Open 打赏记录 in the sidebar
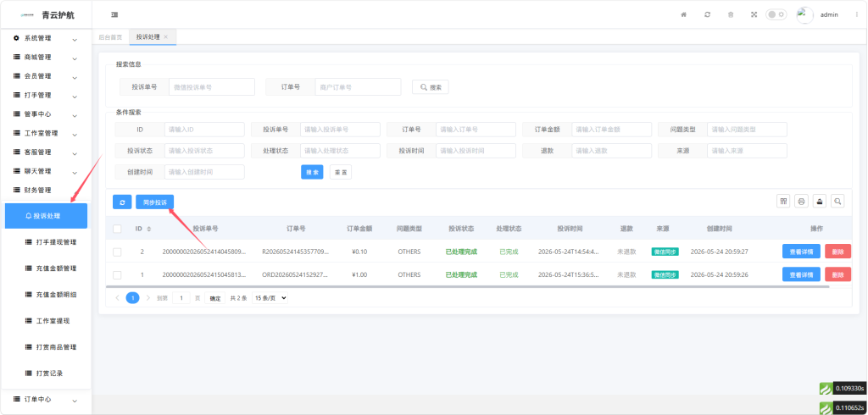This screenshot has height=415, width=868. (44, 373)
